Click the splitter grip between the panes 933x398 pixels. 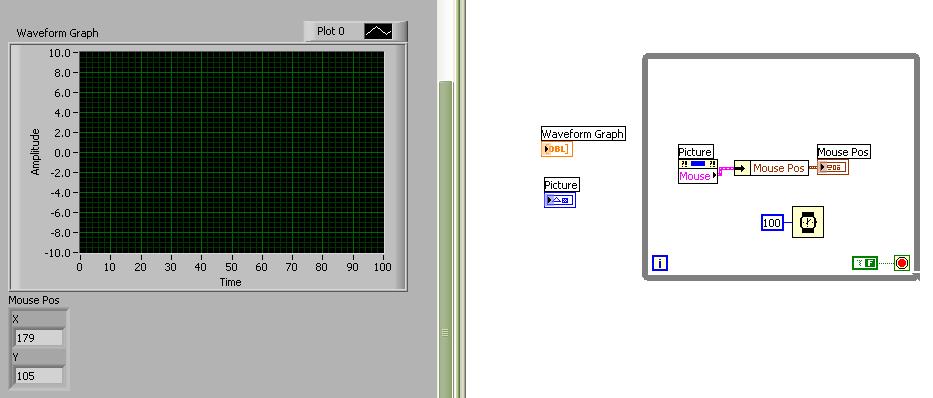445,333
